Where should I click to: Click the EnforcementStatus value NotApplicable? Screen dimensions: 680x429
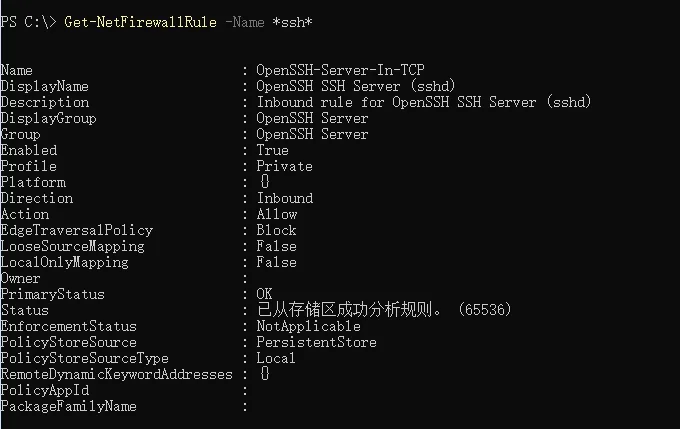pos(308,326)
